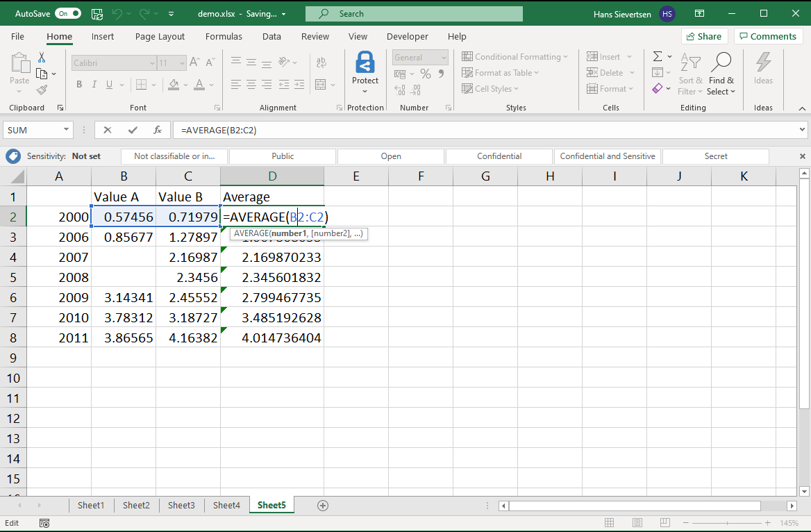Image resolution: width=811 pixels, height=532 pixels.
Task: Select the Confidential sensitivity label
Action: click(x=499, y=156)
